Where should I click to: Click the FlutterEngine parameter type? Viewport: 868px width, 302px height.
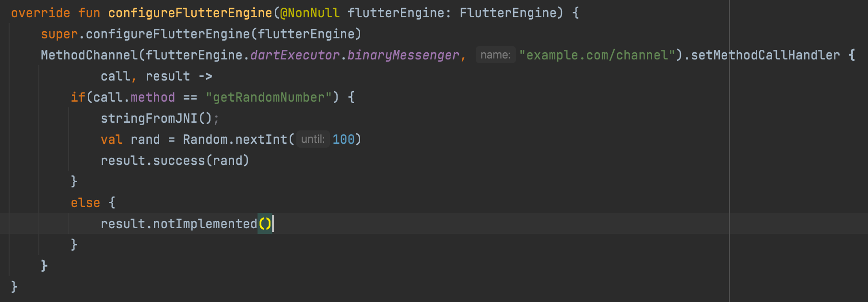[x=508, y=13]
